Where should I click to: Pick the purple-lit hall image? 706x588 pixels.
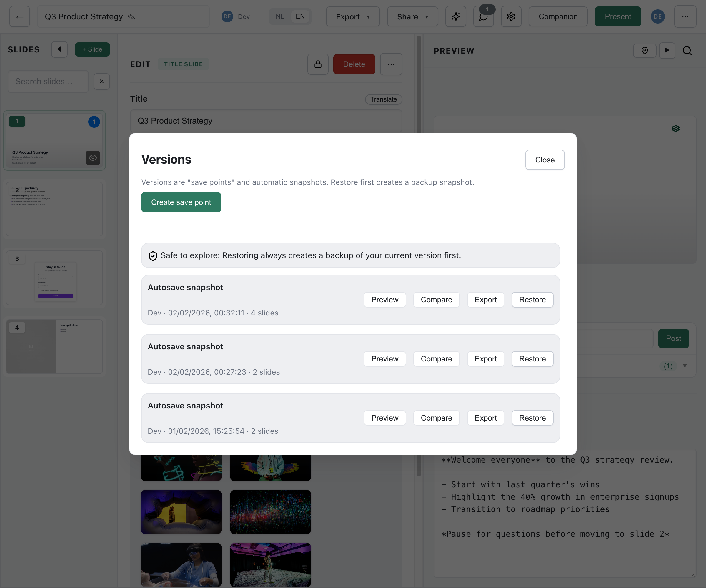[x=270, y=565]
